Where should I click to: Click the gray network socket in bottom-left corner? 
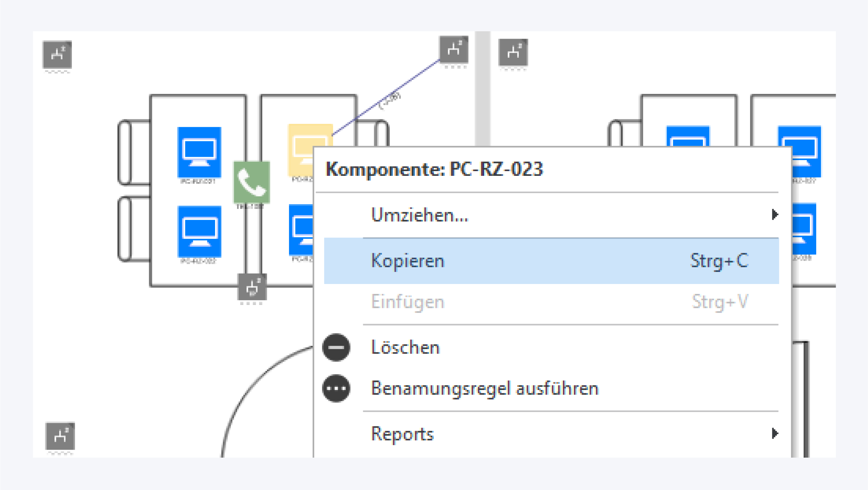60,436
